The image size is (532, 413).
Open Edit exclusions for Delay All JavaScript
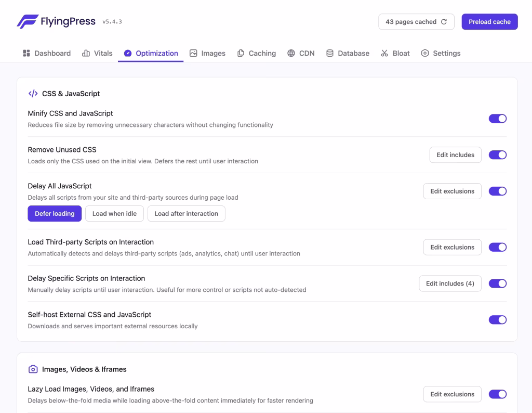tap(452, 191)
